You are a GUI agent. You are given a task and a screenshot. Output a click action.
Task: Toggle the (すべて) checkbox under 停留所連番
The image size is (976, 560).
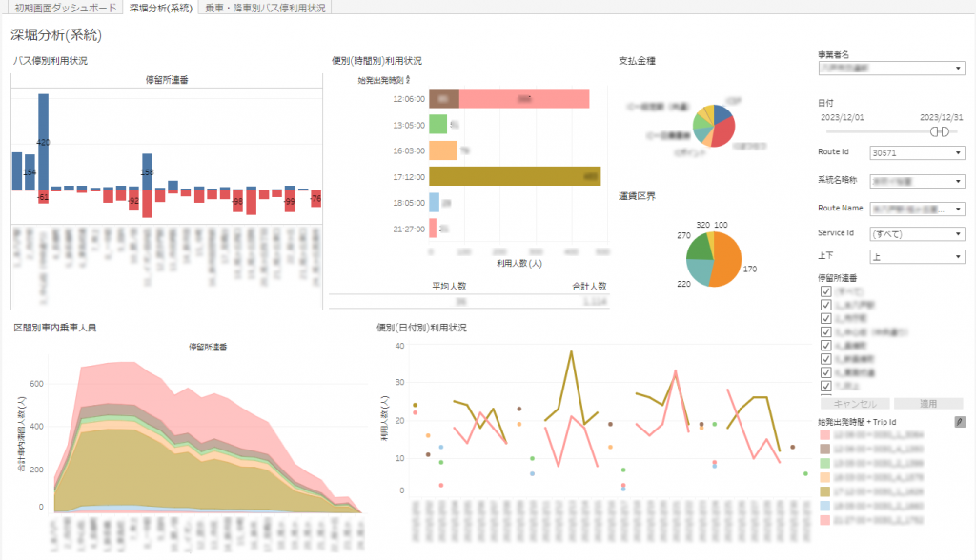[x=826, y=291]
